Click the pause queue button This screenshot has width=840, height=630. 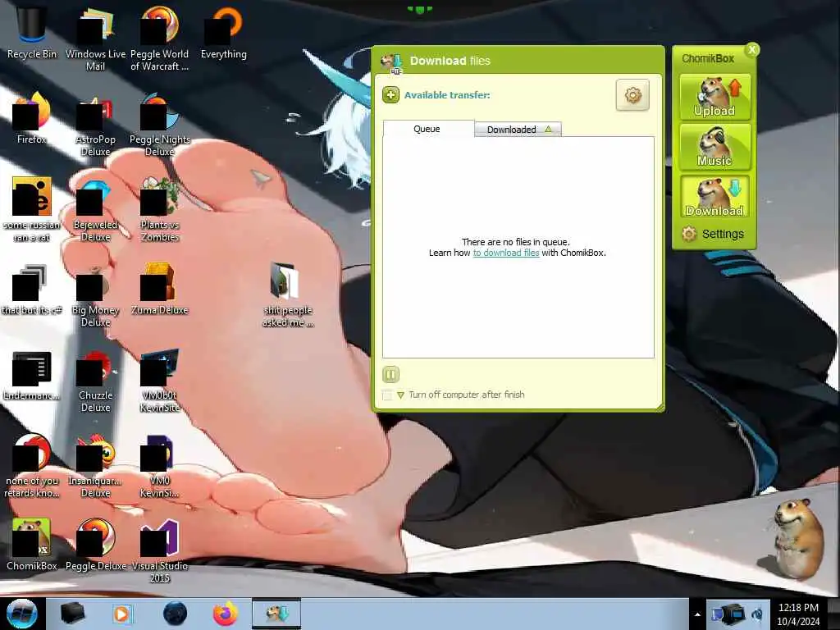tap(390, 374)
